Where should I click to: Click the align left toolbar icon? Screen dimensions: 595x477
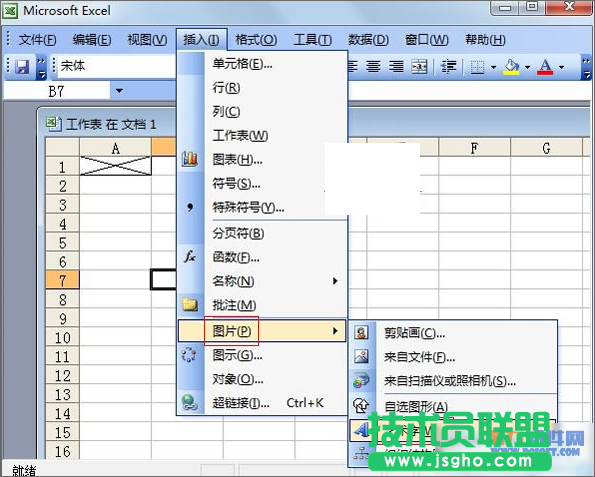coord(353,67)
